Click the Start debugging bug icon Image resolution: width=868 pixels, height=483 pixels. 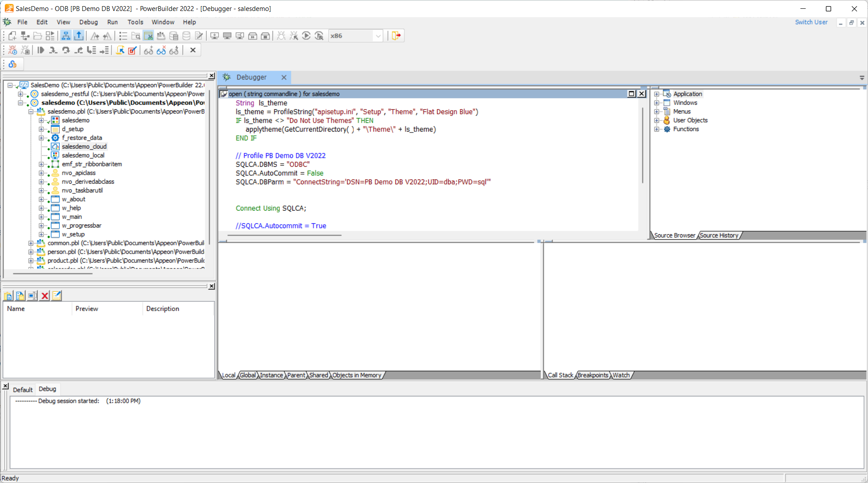pos(12,50)
